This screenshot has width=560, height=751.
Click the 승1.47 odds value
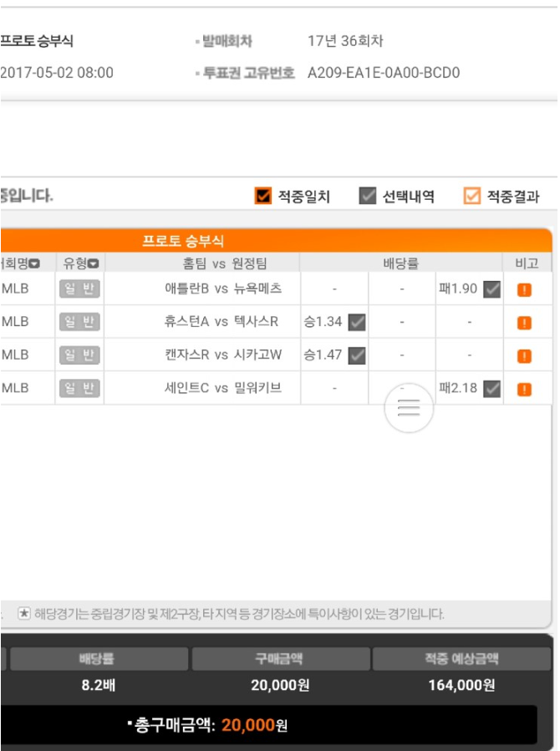(323, 355)
